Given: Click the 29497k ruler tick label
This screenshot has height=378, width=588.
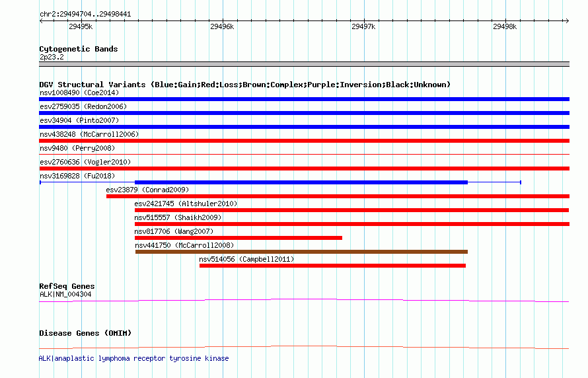Looking at the screenshot, I should tap(363, 26).
